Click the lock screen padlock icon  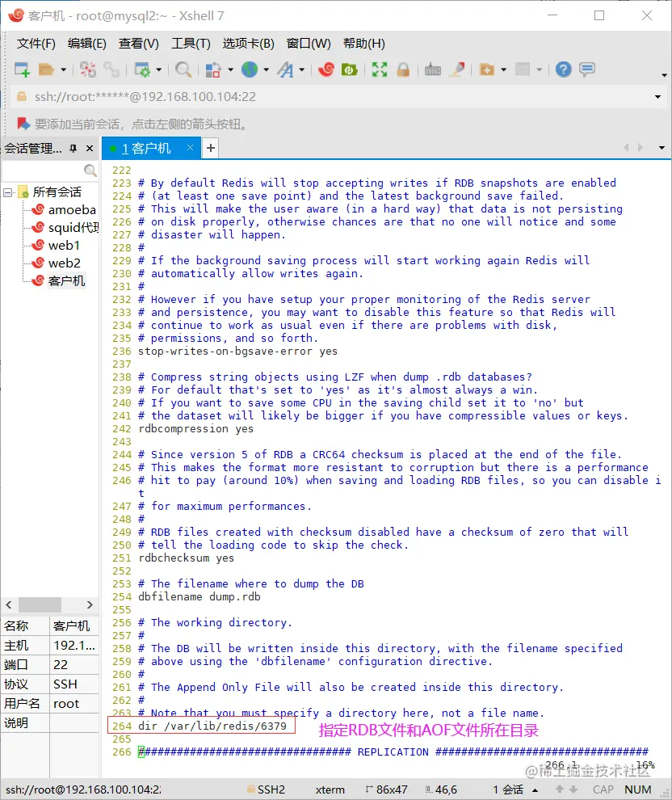coord(403,69)
